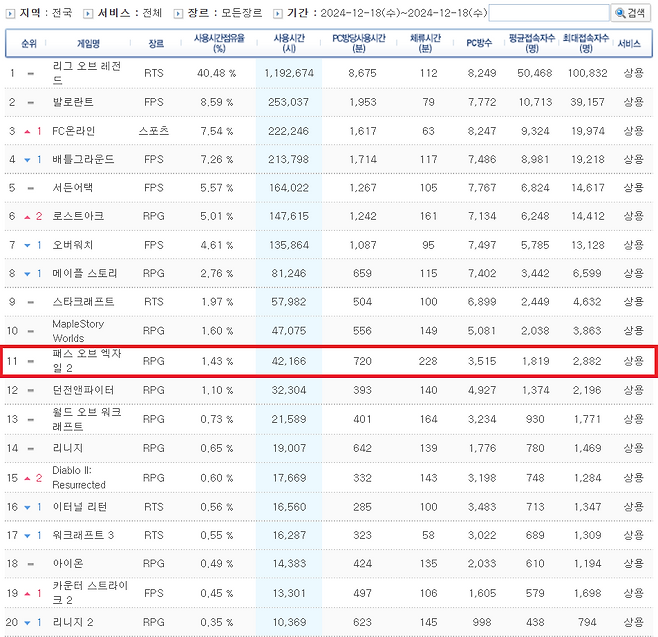The width and height of the screenshot is (658, 637).
Task: Click the arrow icon beside 기간
Action: point(277,14)
